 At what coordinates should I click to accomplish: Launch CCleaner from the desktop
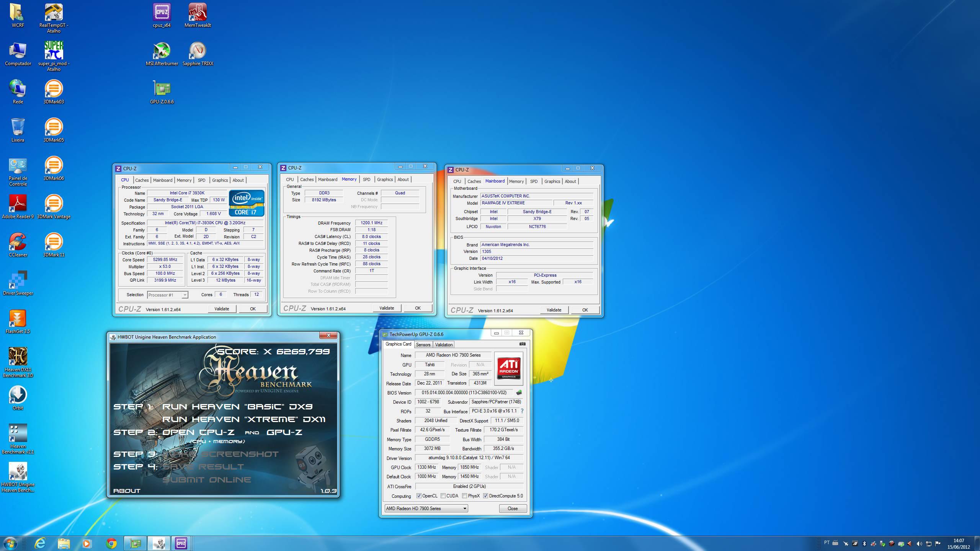[18, 245]
